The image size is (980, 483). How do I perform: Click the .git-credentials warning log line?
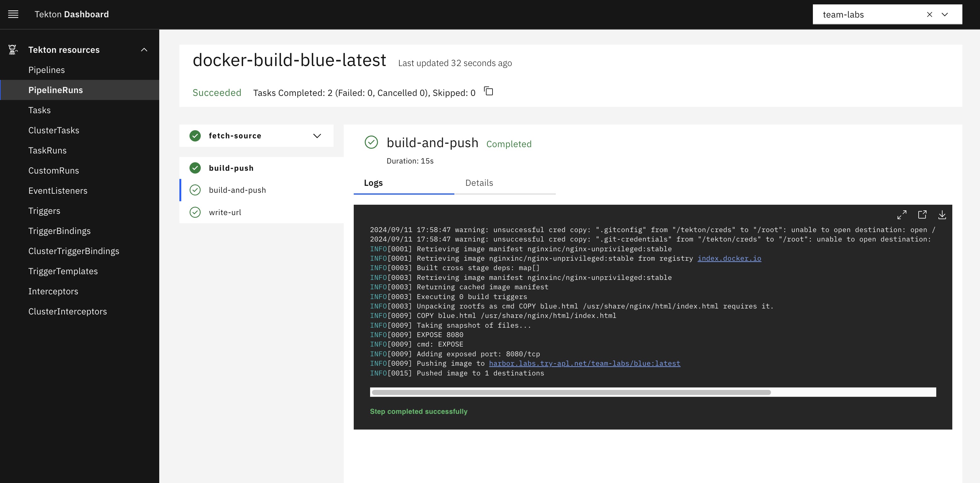pos(651,239)
